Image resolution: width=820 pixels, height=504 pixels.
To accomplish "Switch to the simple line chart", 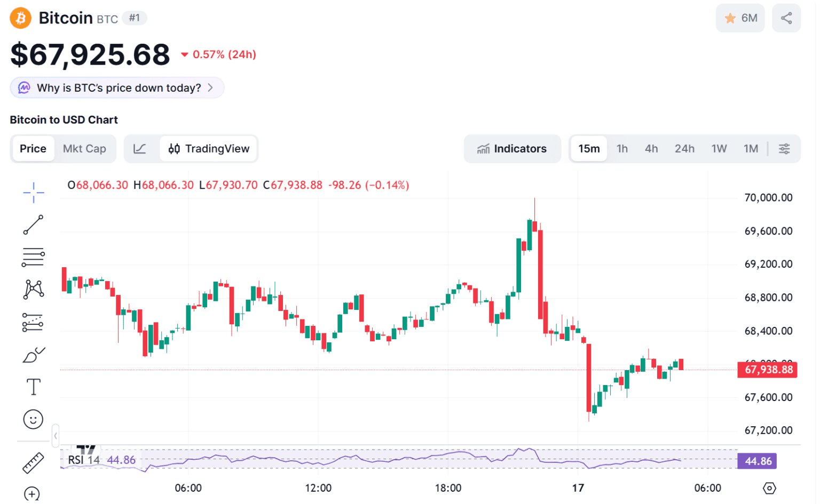I will 140,149.
